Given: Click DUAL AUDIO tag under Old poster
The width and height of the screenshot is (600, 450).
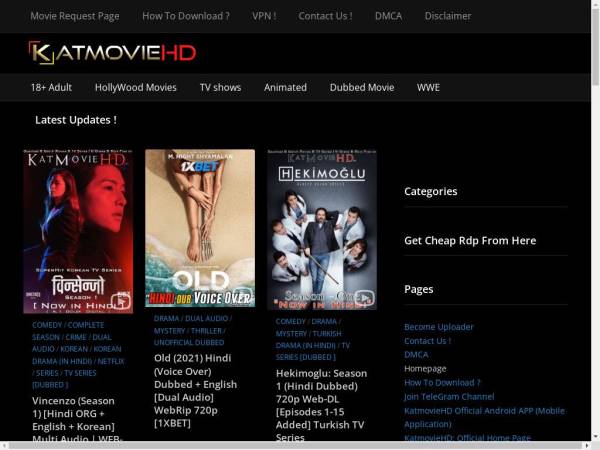Looking at the screenshot, I should pyautogui.click(x=206, y=318).
